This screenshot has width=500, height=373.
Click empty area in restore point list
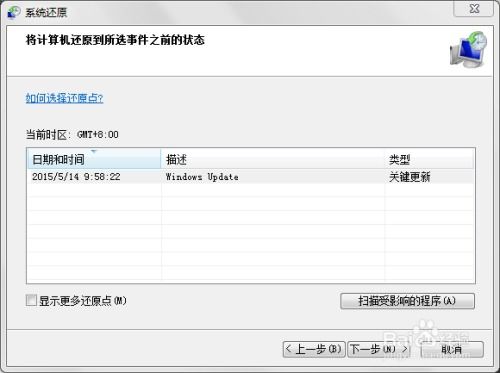click(x=251, y=233)
